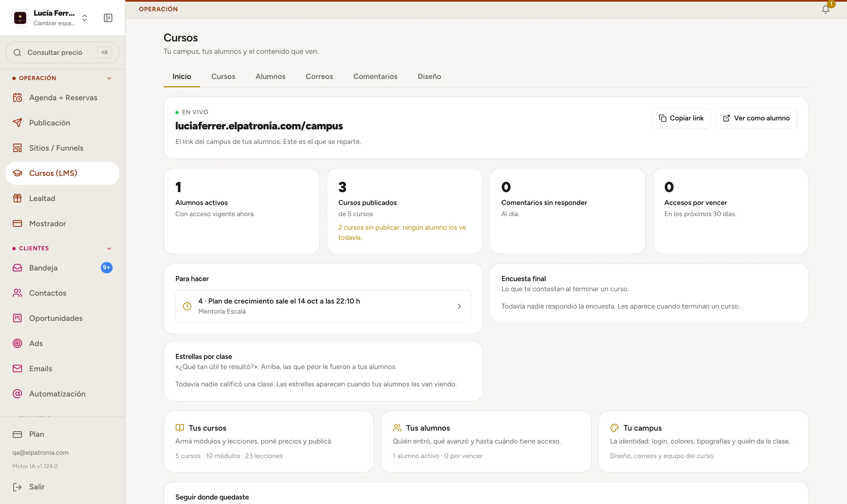Click the Copiar link button
This screenshot has width=847, height=504.
click(681, 118)
